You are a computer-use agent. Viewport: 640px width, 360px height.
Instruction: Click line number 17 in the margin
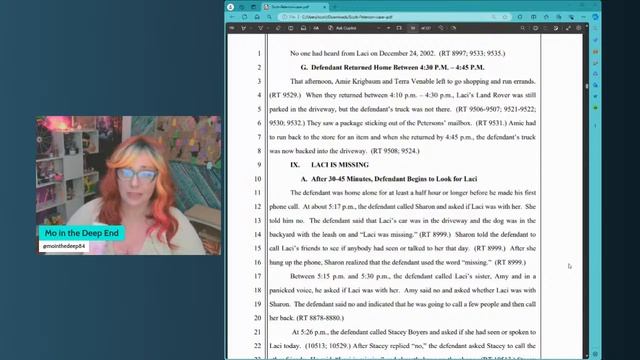click(257, 276)
